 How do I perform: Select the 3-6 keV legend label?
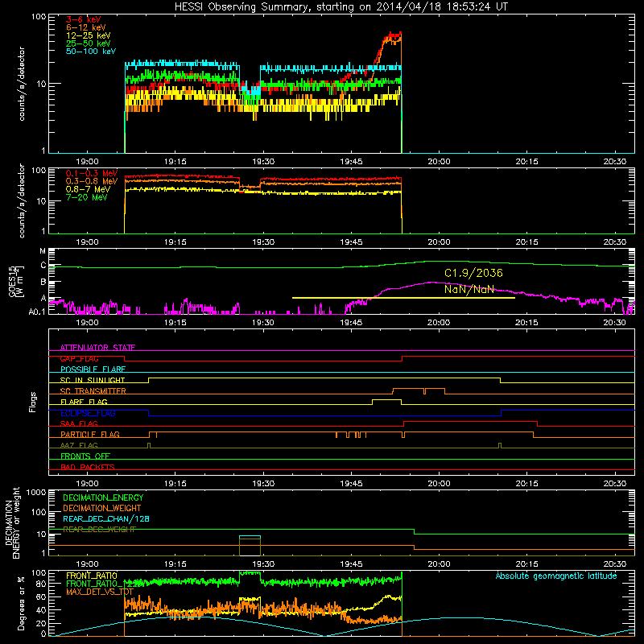click(x=84, y=19)
